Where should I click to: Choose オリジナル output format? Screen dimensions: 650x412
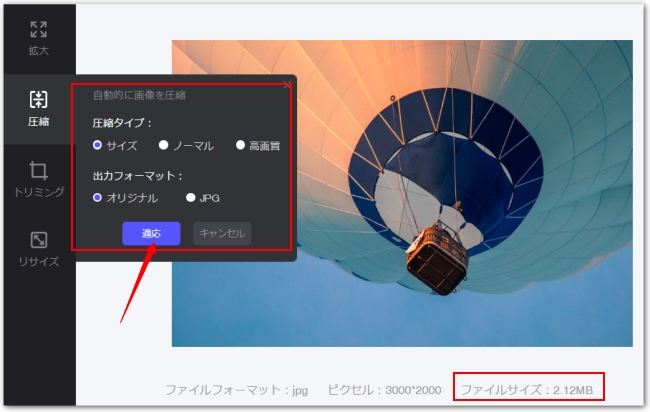pyautogui.click(x=125, y=198)
